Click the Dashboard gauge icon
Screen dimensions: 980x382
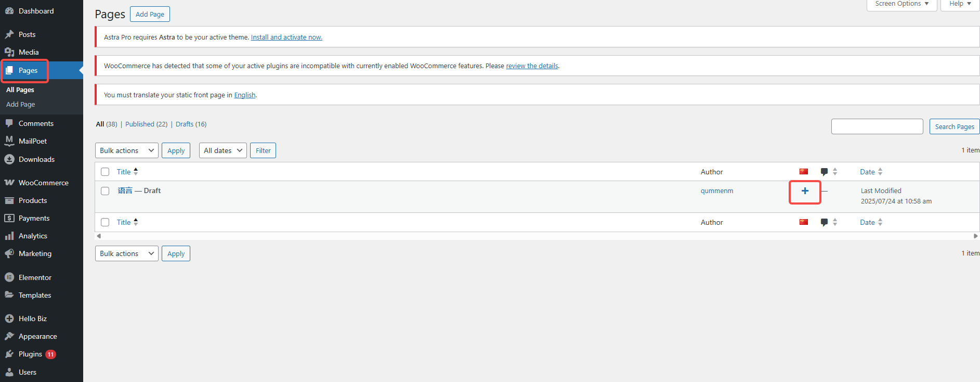(9, 11)
